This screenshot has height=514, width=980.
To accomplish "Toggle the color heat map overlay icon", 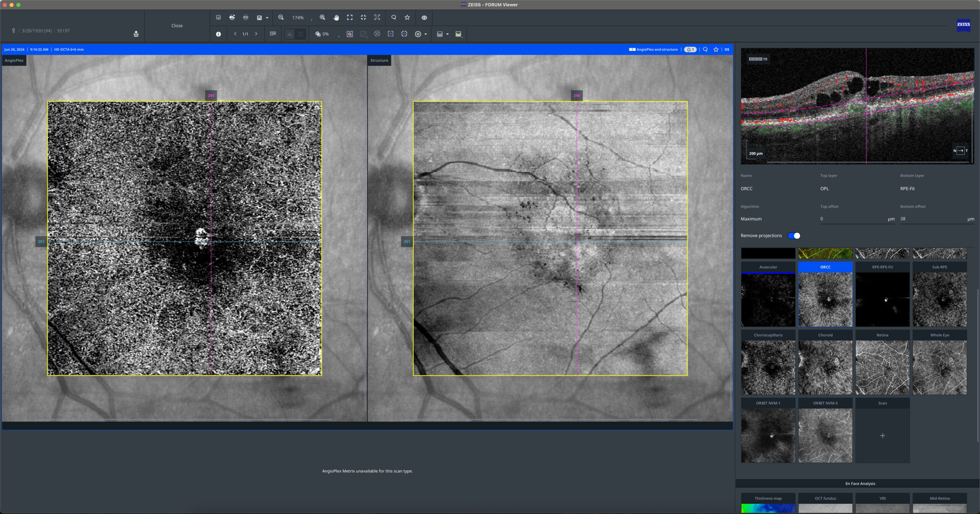I will click(350, 34).
